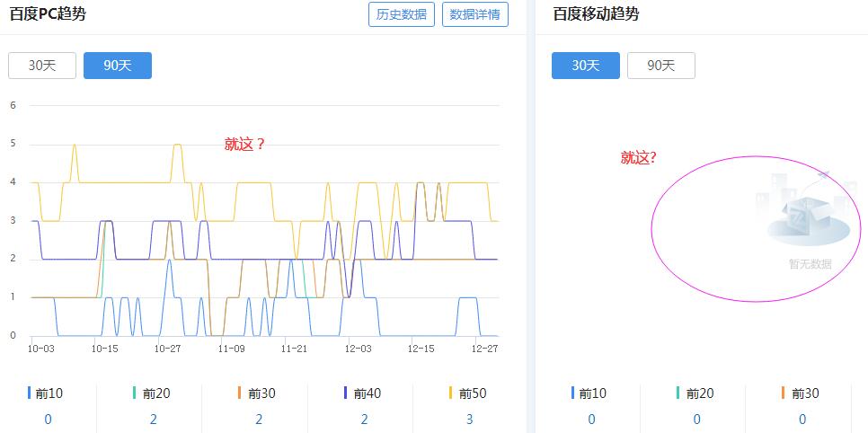Toggle the 前20 legend in mobile trend
The image size is (868, 433).
697,393
